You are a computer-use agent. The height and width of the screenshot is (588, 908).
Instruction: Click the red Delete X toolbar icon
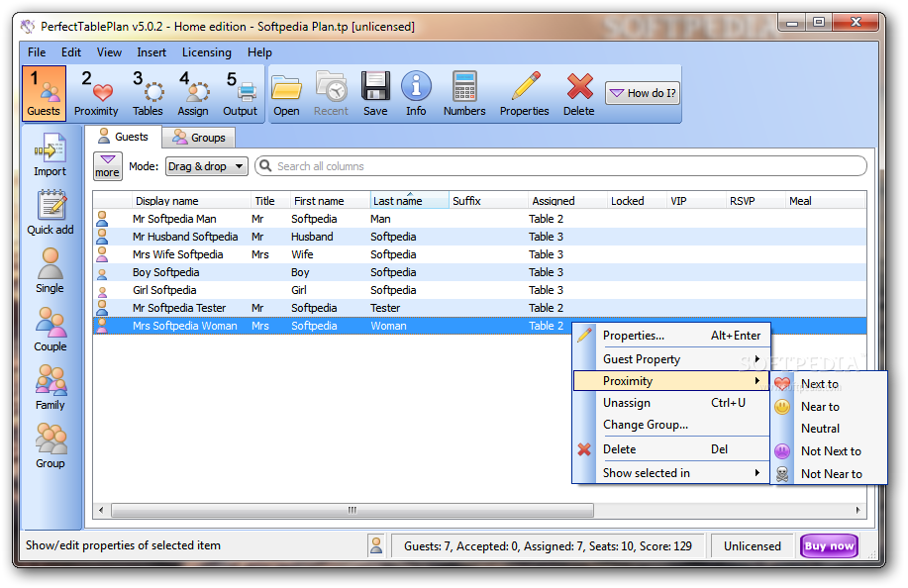(x=579, y=93)
